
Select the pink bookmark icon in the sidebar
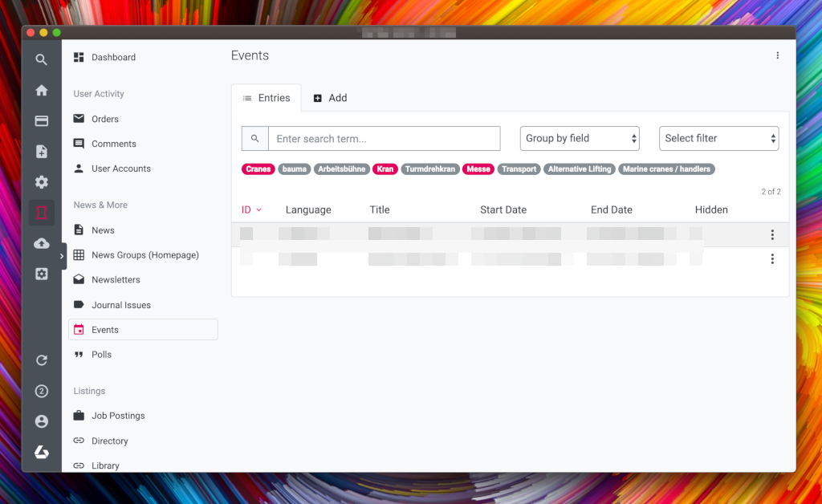point(42,213)
